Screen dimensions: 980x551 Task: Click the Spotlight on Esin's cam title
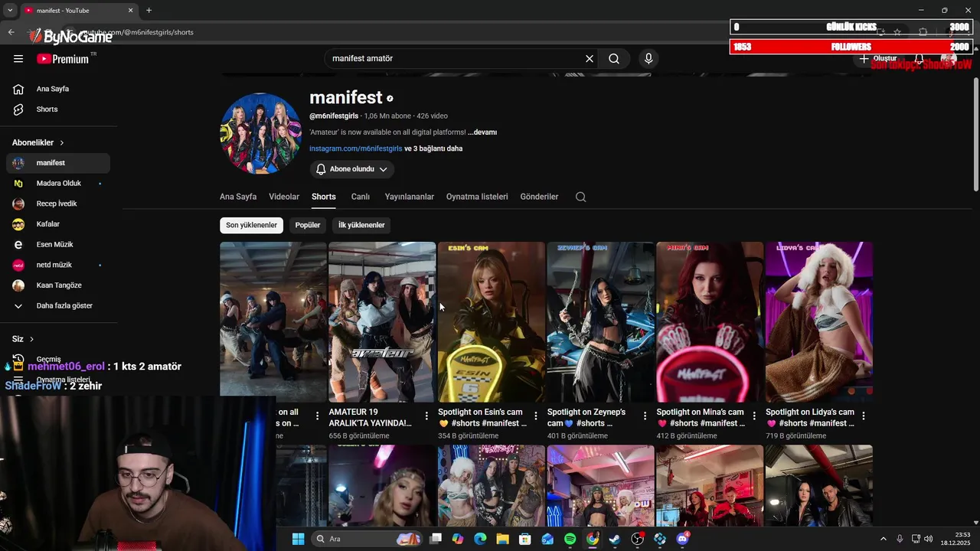point(482,418)
